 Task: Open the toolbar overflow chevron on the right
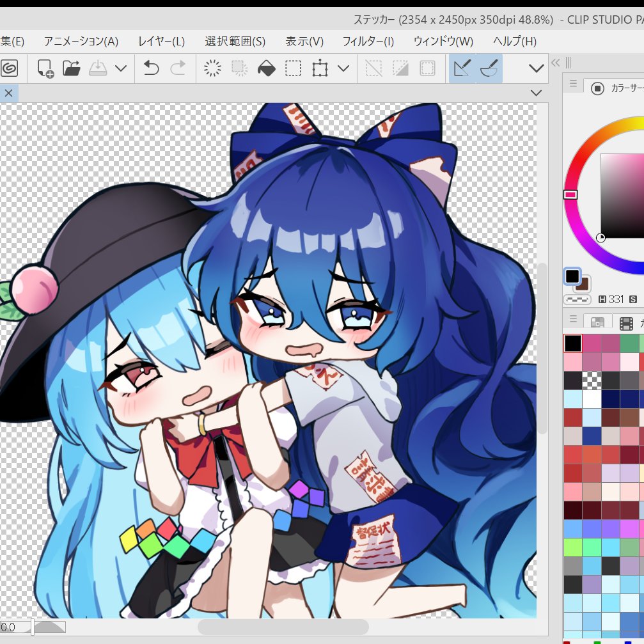(537, 68)
